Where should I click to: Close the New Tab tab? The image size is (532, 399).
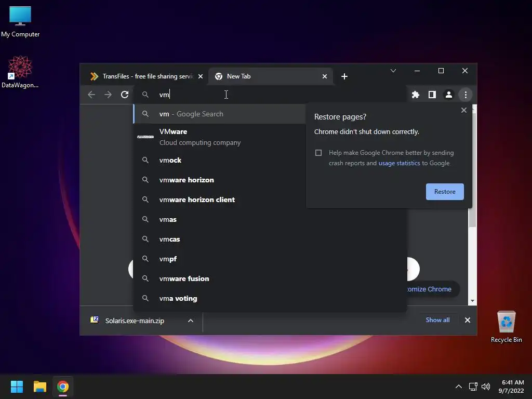(x=324, y=76)
